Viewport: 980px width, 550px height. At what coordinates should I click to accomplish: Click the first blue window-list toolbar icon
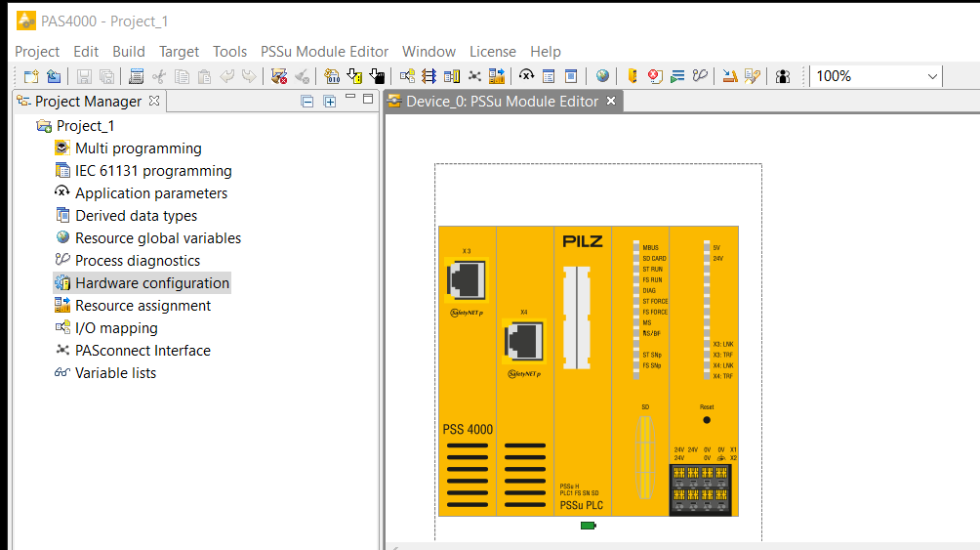pyautogui.click(x=549, y=76)
